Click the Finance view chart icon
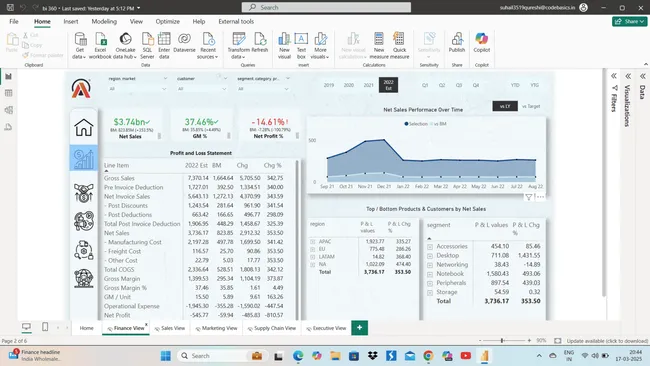 (84, 158)
